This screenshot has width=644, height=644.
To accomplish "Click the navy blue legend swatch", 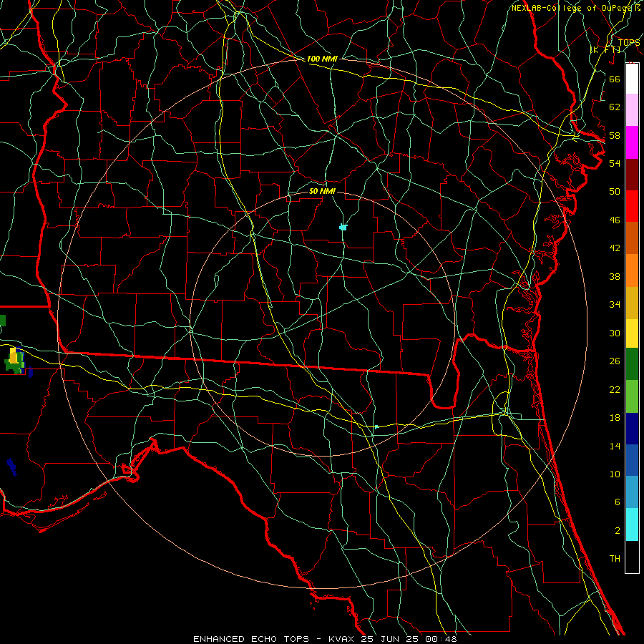I will pyautogui.click(x=632, y=429).
